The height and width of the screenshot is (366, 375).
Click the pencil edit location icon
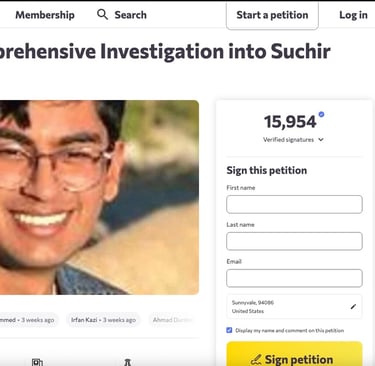click(353, 306)
